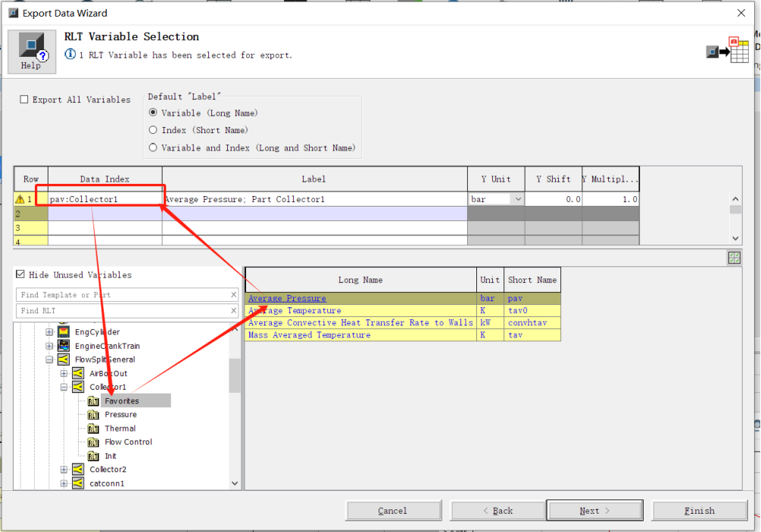Click the Collector1 flow split icon
Viewport: 761px width, 532px height.
(78, 387)
